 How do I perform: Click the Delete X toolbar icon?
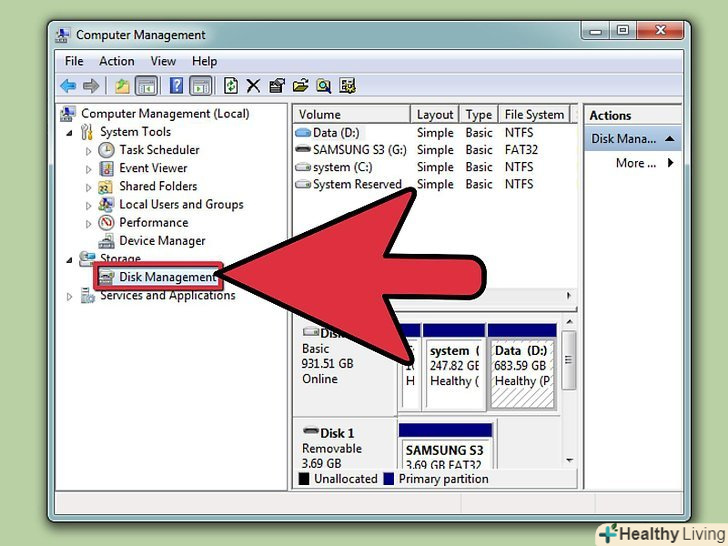[x=254, y=86]
